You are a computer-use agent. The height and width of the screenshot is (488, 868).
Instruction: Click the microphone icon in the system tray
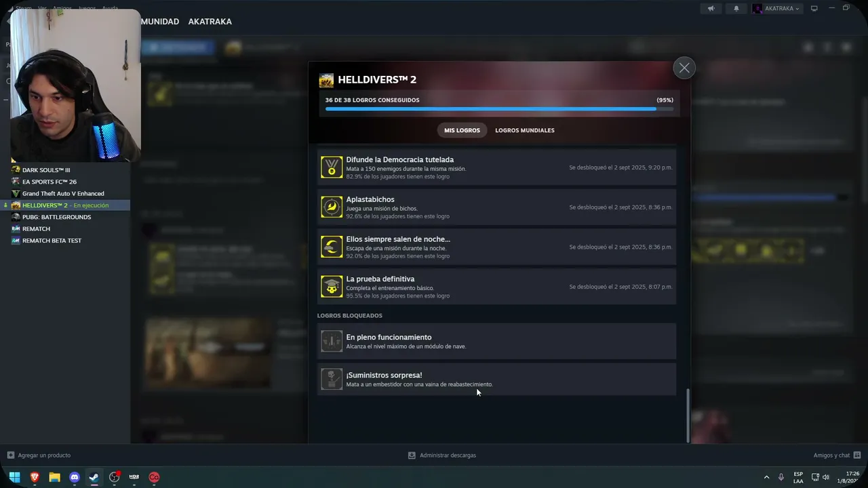point(781,477)
